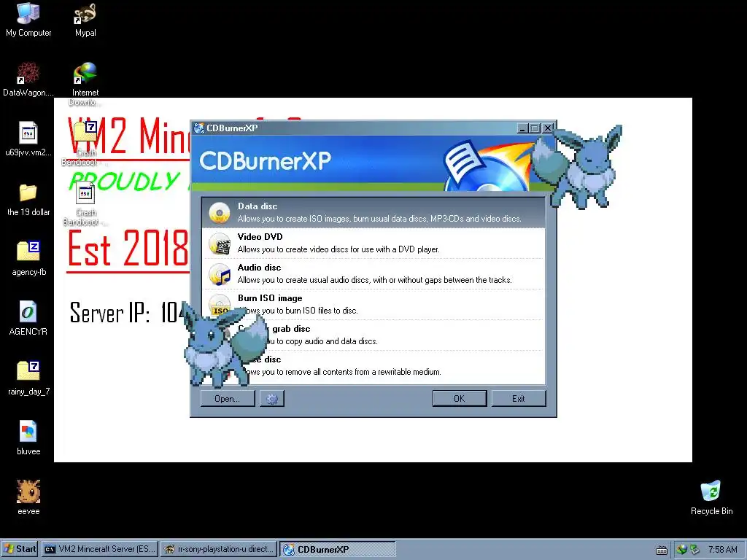Open the Windows Start menu
The width and height of the screenshot is (747, 560).
pos(20,549)
